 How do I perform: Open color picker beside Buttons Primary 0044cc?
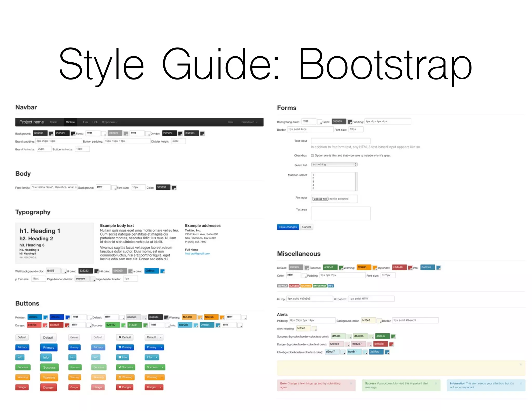(68, 317)
